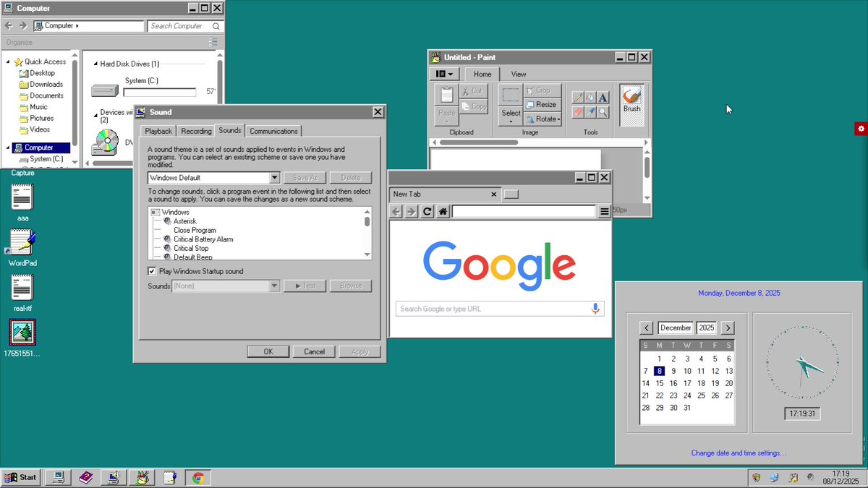Click the Back arrow in Computer window
The height and width of the screenshot is (488, 868).
(x=9, y=25)
